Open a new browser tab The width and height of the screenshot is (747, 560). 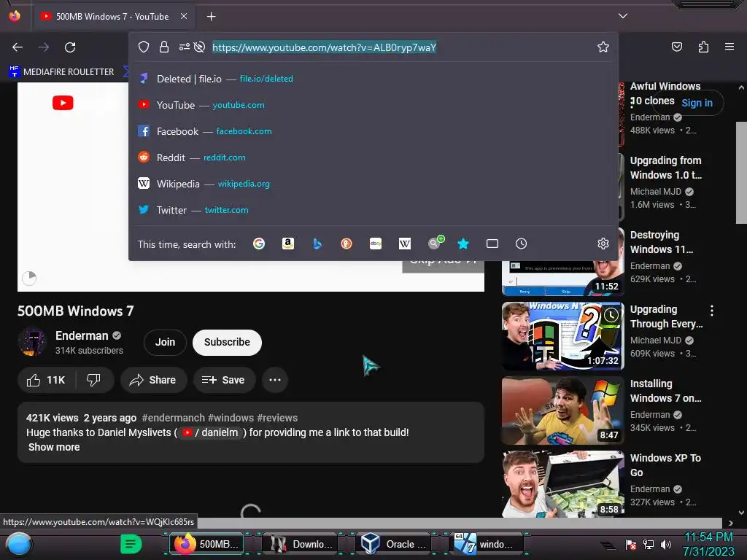tap(211, 17)
